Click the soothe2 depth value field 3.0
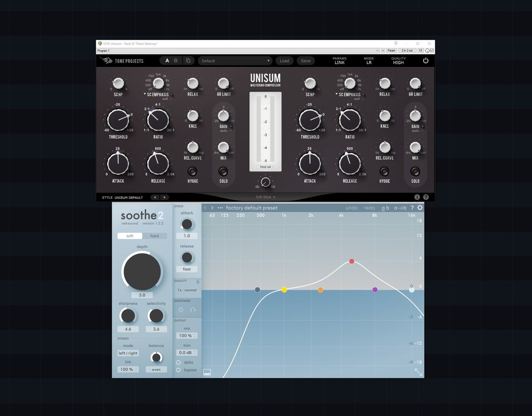This screenshot has width=532, height=416. [142, 295]
